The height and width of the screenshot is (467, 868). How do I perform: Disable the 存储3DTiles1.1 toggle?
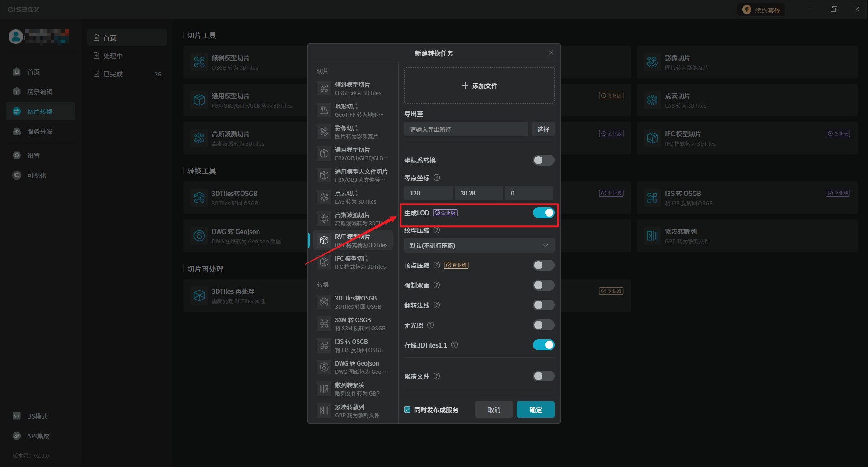tap(543, 345)
